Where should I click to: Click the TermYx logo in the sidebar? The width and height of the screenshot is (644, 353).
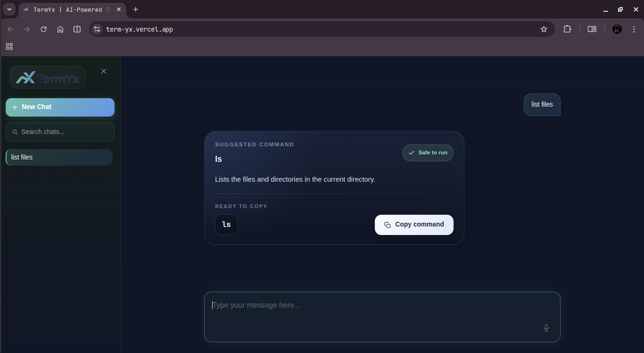48,77
